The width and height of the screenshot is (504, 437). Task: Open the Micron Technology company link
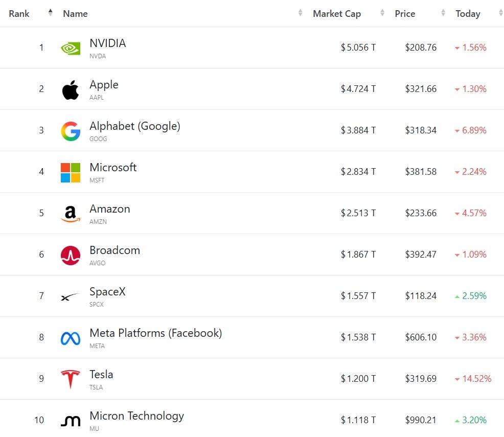pyautogui.click(x=136, y=416)
